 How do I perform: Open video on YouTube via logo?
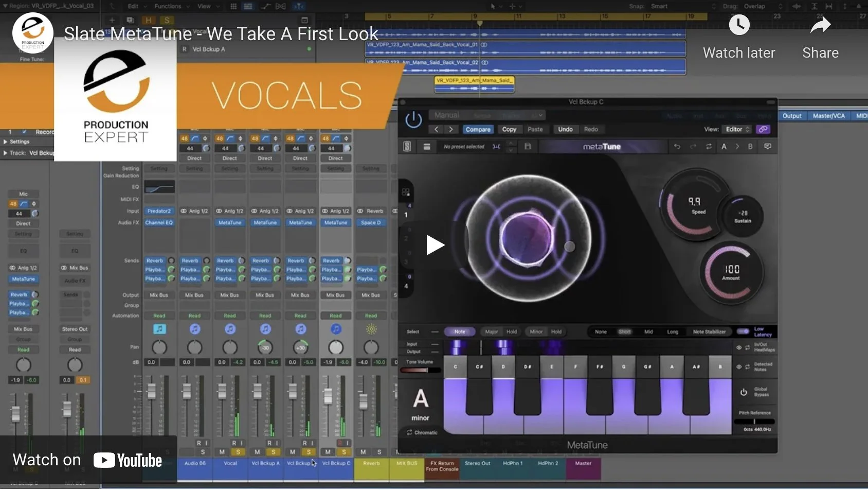click(128, 460)
